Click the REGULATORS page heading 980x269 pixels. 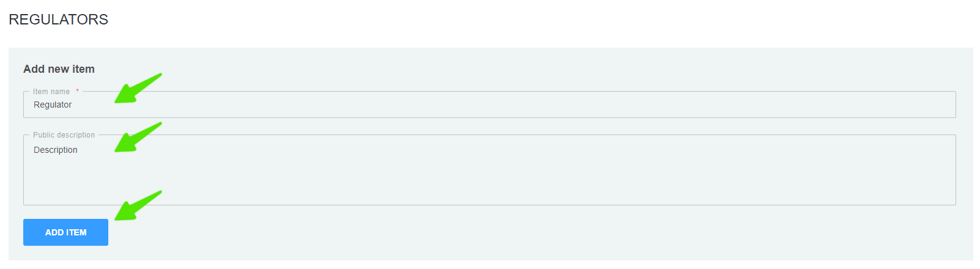point(59,20)
